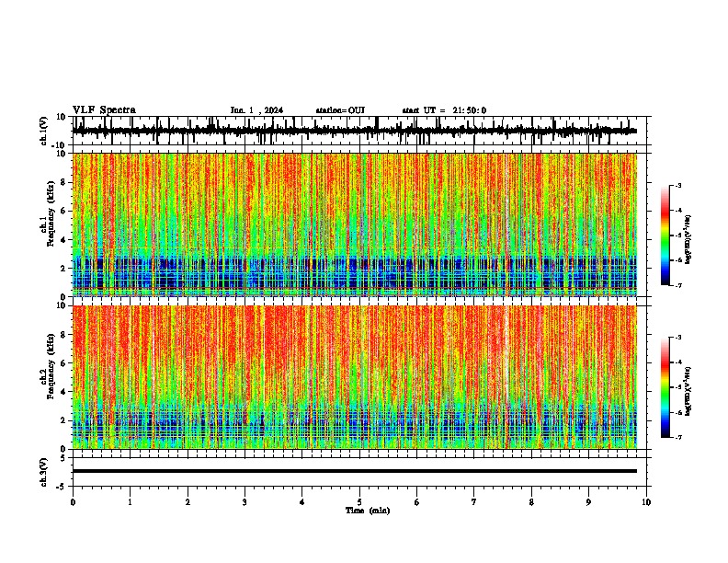Click the '8' kHz tick of ch.2 spectrogram
The height and width of the screenshot is (563, 728).
coord(64,335)
